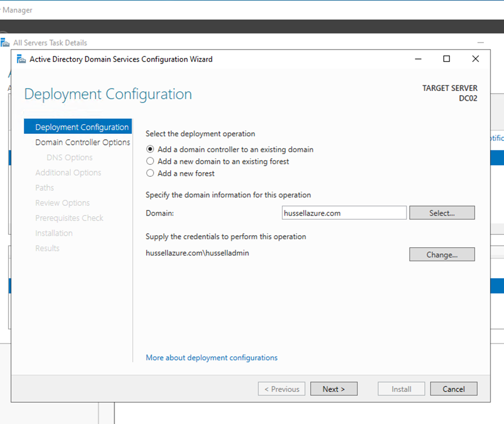Click the DNS Options step

point(69,157)
